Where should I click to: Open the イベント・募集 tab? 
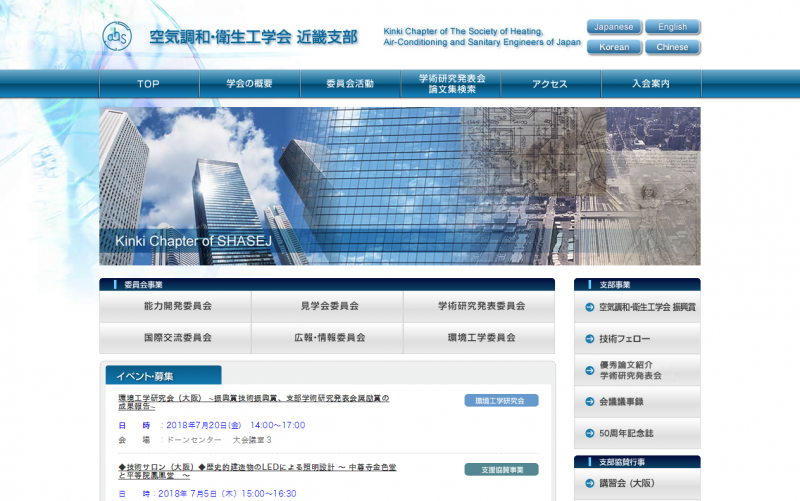click(x=163, y=375)
